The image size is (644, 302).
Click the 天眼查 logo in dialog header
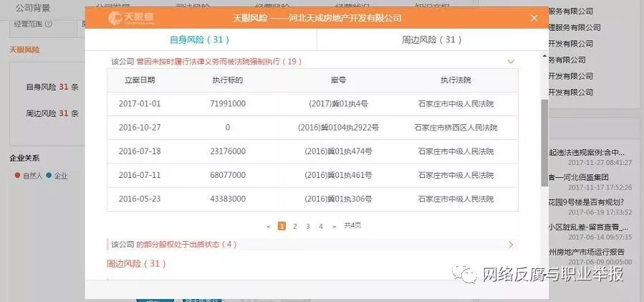click(130, 18)
